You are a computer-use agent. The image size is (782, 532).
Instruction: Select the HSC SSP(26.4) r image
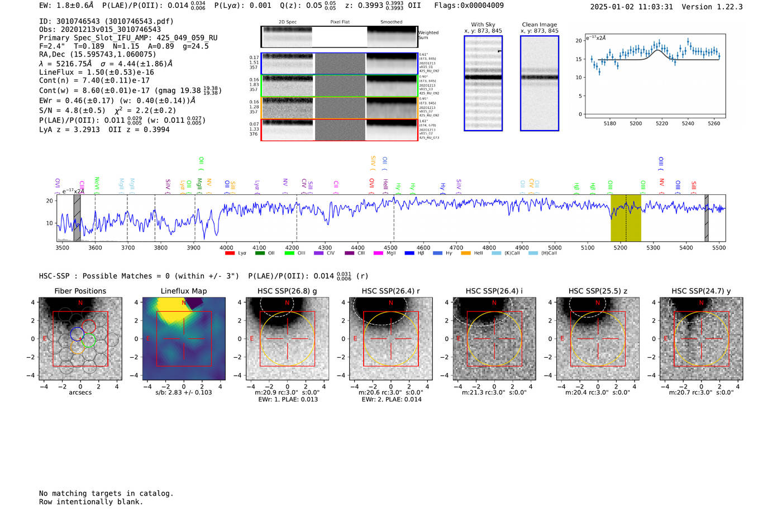[x=390, y=338]
